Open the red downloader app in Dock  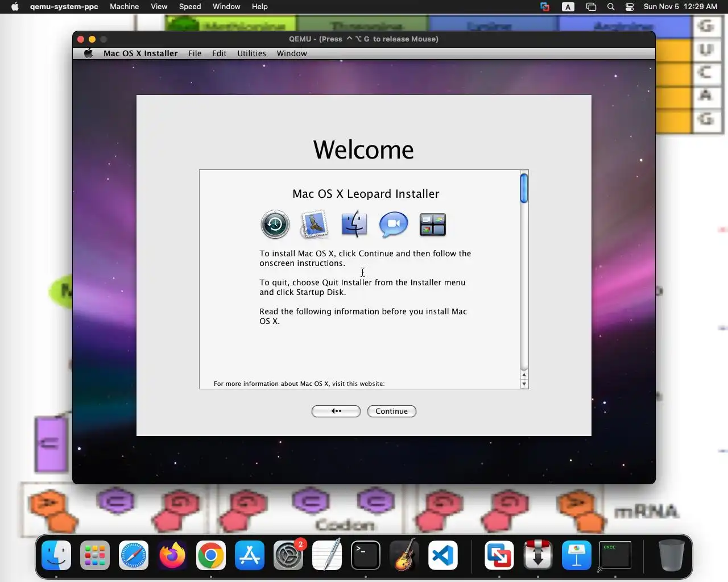point(538,555)
